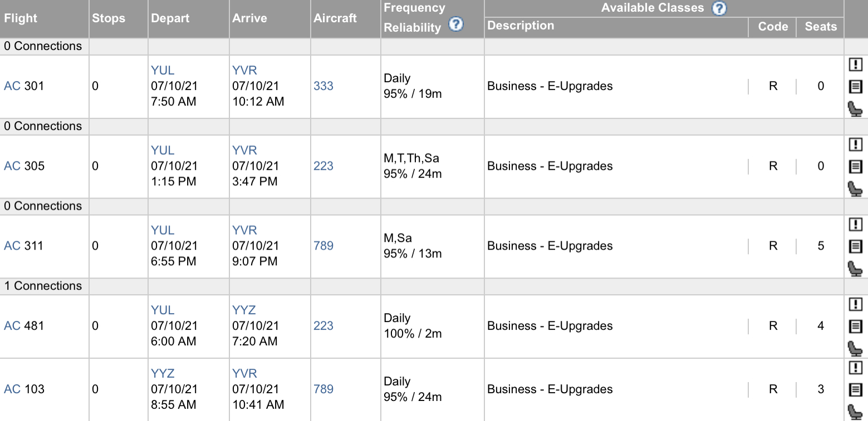
Task: Click the YUL departure link for AC 305
Action: point(162,151)
